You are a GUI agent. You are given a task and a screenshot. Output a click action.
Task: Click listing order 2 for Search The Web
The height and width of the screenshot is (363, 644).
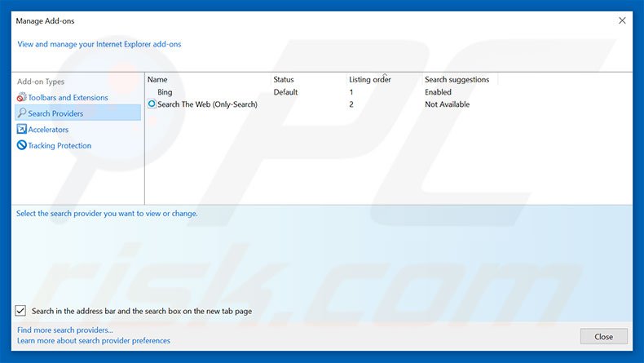tap(351, 104)
